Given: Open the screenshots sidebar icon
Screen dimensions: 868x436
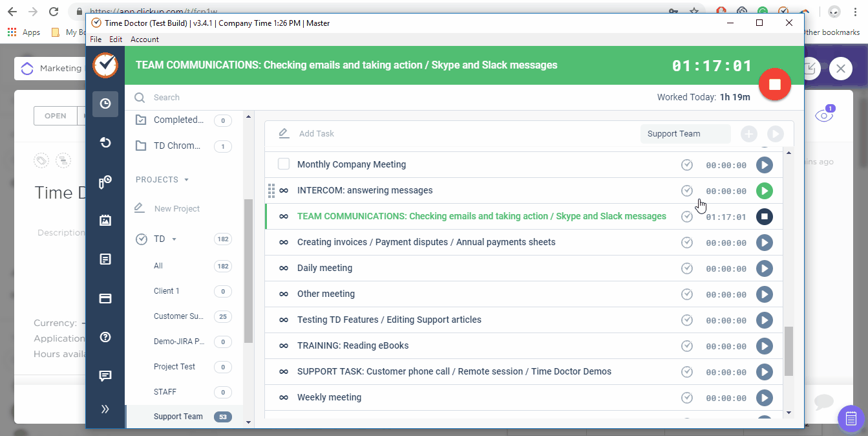Looking at the screenshot, I should pos(105,221).
